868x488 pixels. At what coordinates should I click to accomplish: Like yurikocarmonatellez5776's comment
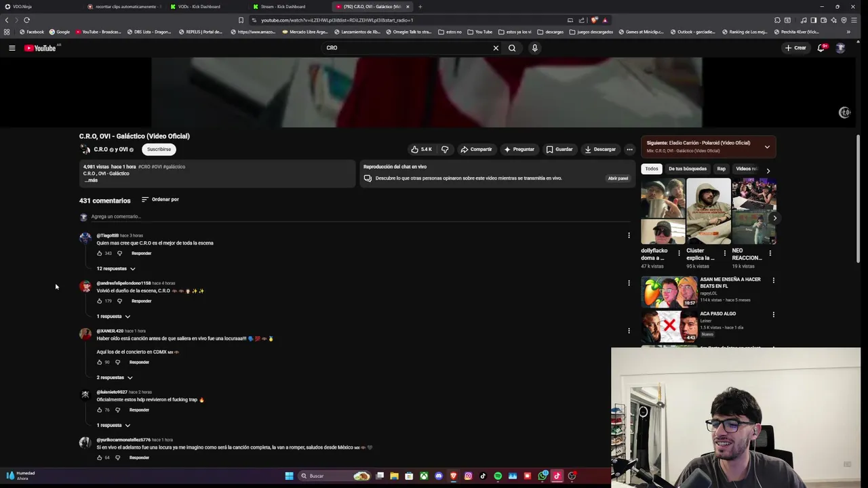[x=99, y=457]
